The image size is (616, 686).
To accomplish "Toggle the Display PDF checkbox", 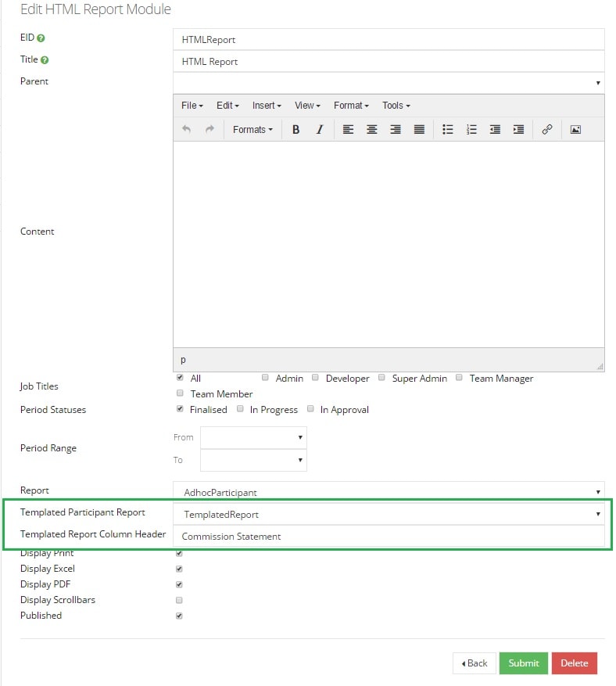I will (179, 585).
